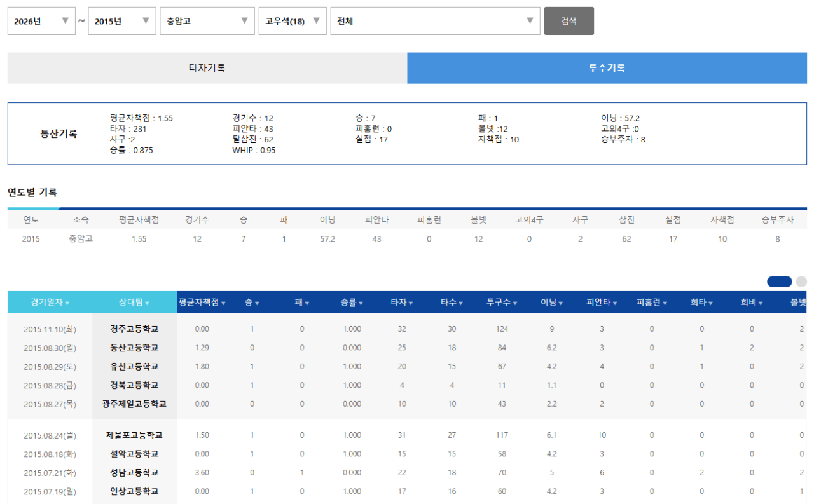
Task: Sort by 타수 column header
Action: pyautogui.click(x=452, y=303)
